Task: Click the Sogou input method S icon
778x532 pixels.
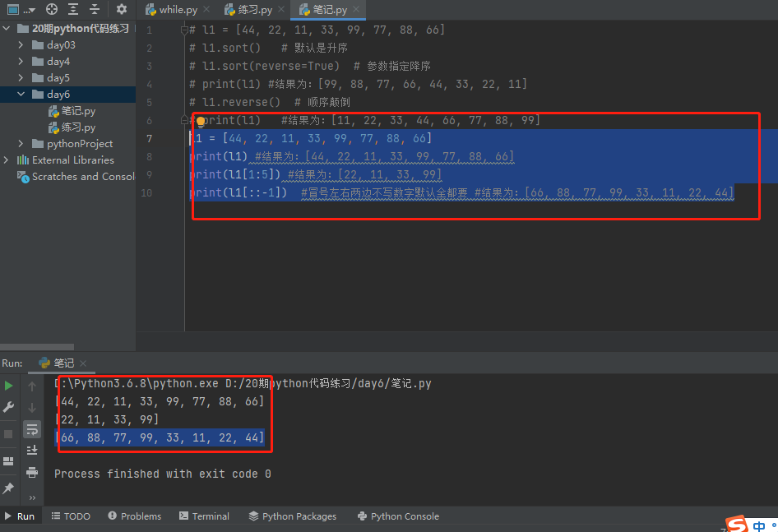Action: click(x=737, y=524)
